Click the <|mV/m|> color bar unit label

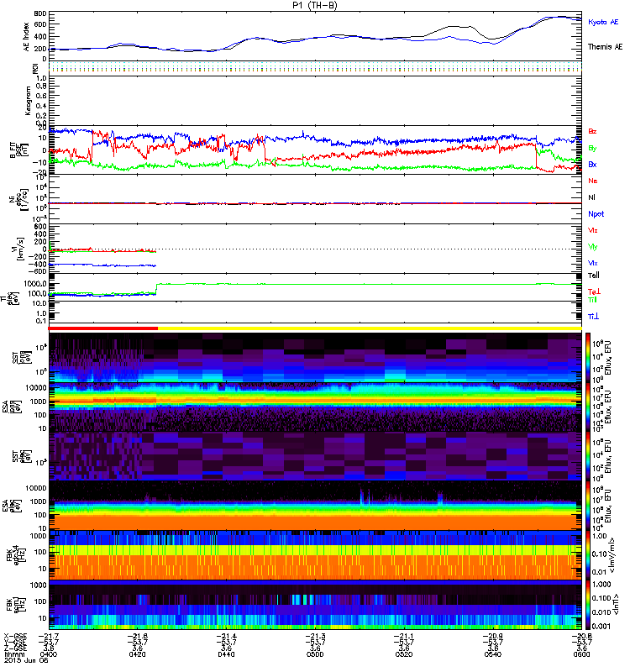(x=613, y=555)
